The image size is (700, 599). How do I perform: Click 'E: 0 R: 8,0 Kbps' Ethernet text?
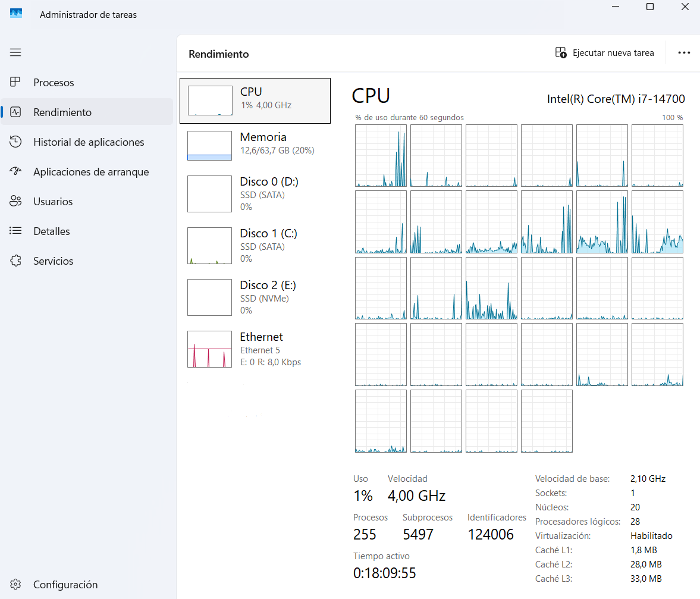click(271, 362)
